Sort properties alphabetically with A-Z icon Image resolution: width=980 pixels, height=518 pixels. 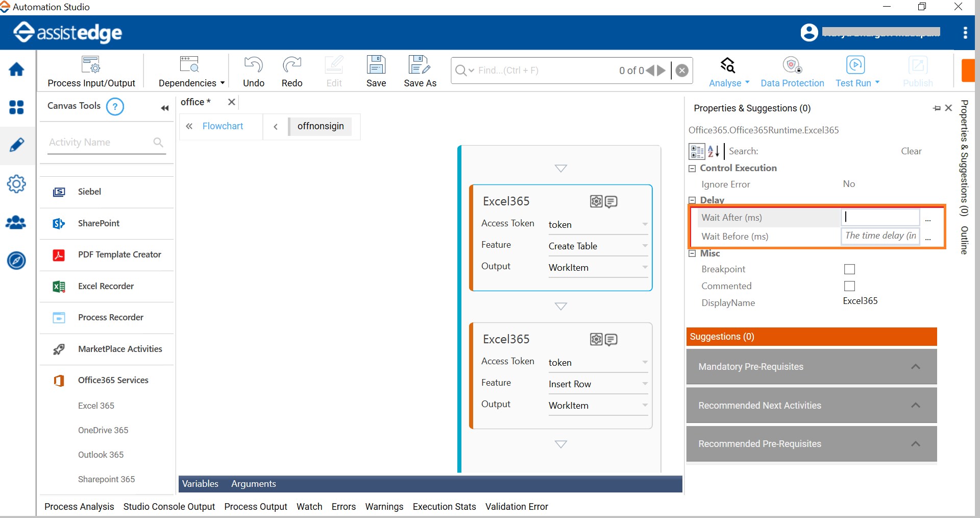[713, 151]
